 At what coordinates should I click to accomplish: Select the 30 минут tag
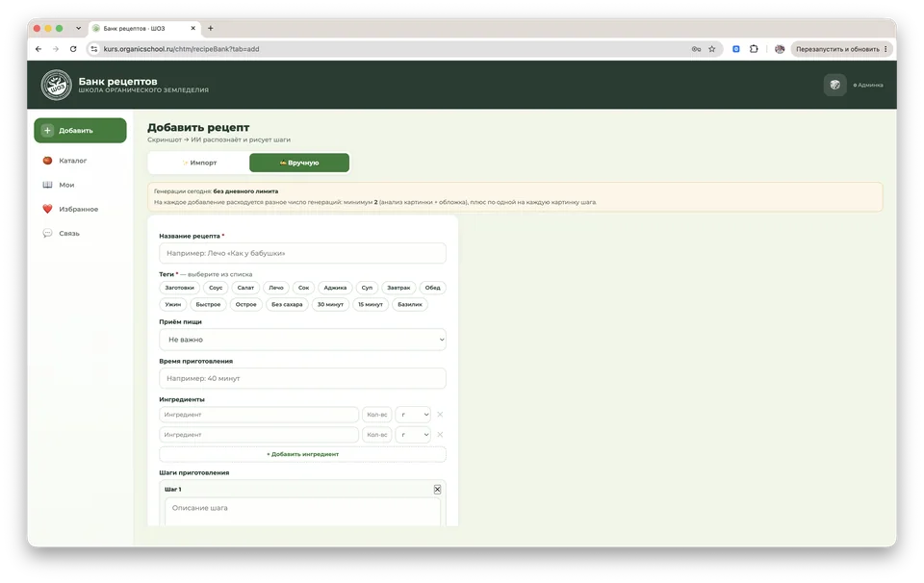(x=330, y=304)
